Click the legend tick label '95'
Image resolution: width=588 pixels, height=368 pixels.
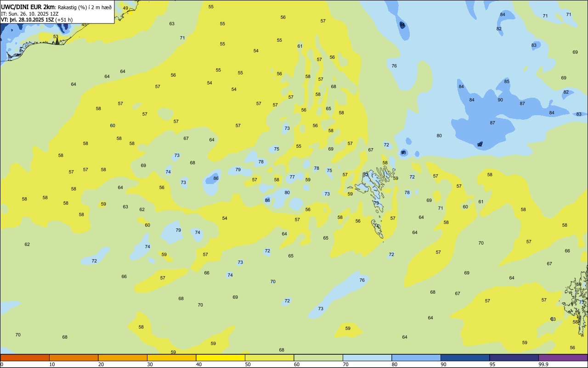492,364
